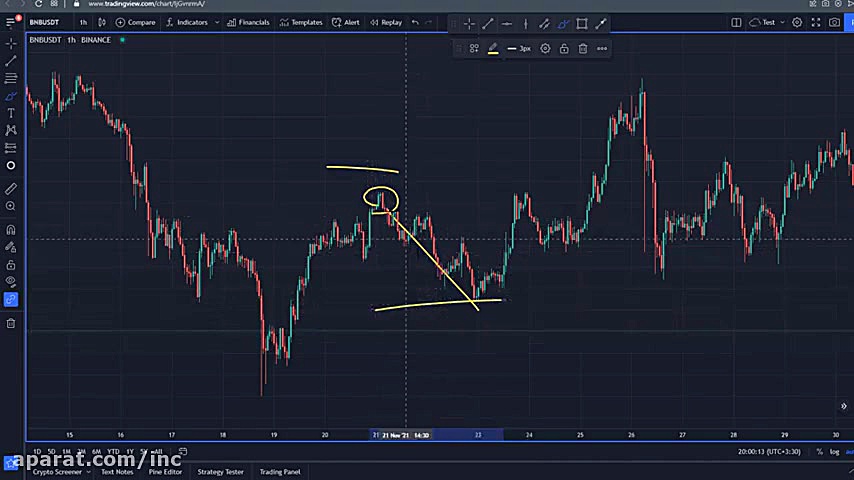
Task: Select parallel channel in favorites toolbar
Action: [544, 24]
